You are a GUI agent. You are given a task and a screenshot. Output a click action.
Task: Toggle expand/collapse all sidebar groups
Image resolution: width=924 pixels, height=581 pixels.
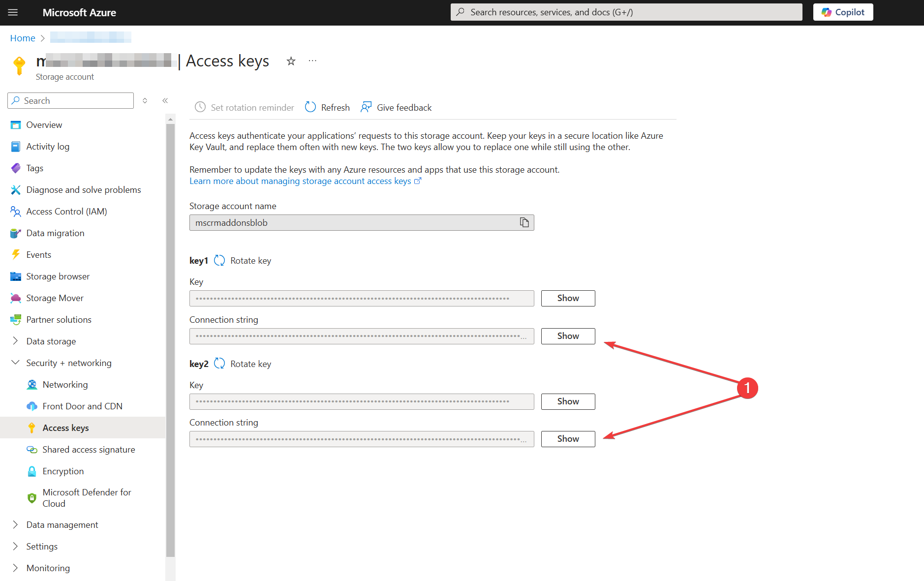tap(145, 100)
